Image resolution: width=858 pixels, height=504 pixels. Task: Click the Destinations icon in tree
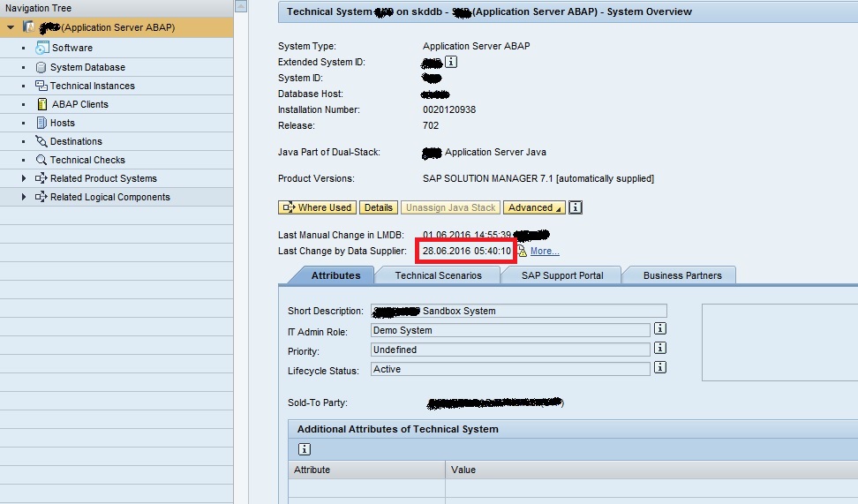click(x=41, y=141)
